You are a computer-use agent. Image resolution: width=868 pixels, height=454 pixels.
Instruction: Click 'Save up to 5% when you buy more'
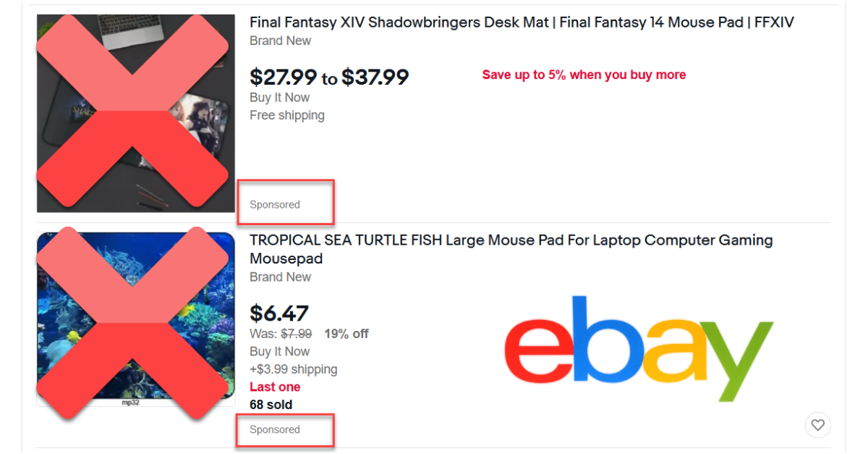pos(584,75)
